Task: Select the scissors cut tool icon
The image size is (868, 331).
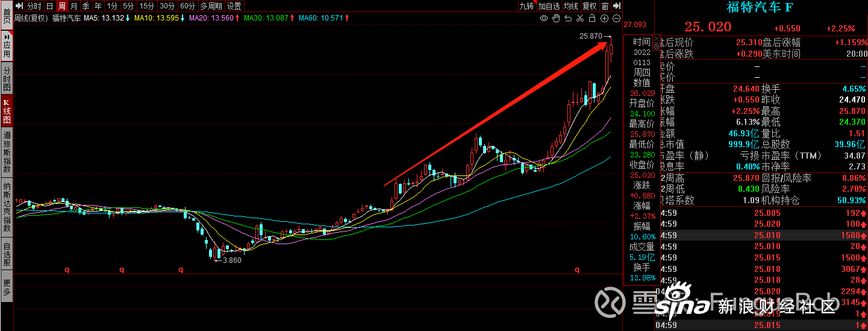Action: (x=580, y=19)
